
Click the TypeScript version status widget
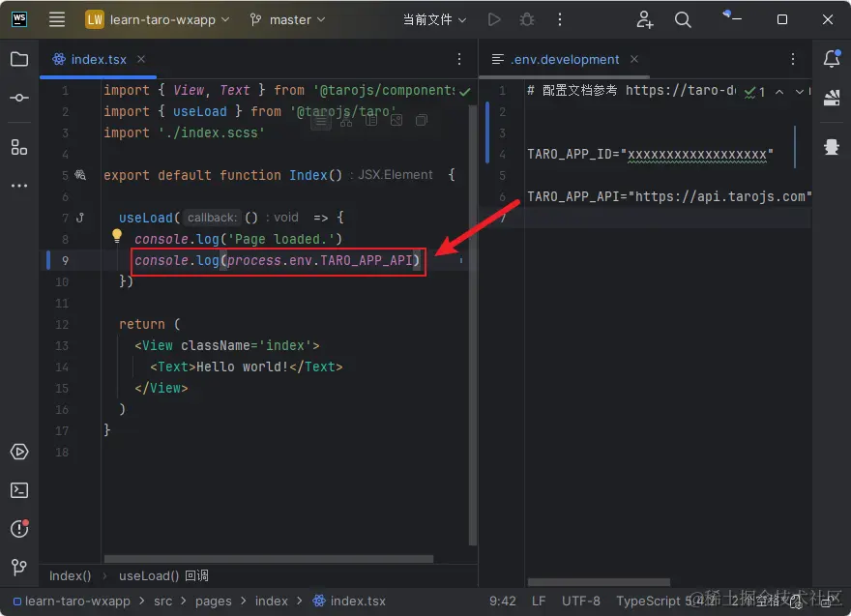[x=668, y=601]
